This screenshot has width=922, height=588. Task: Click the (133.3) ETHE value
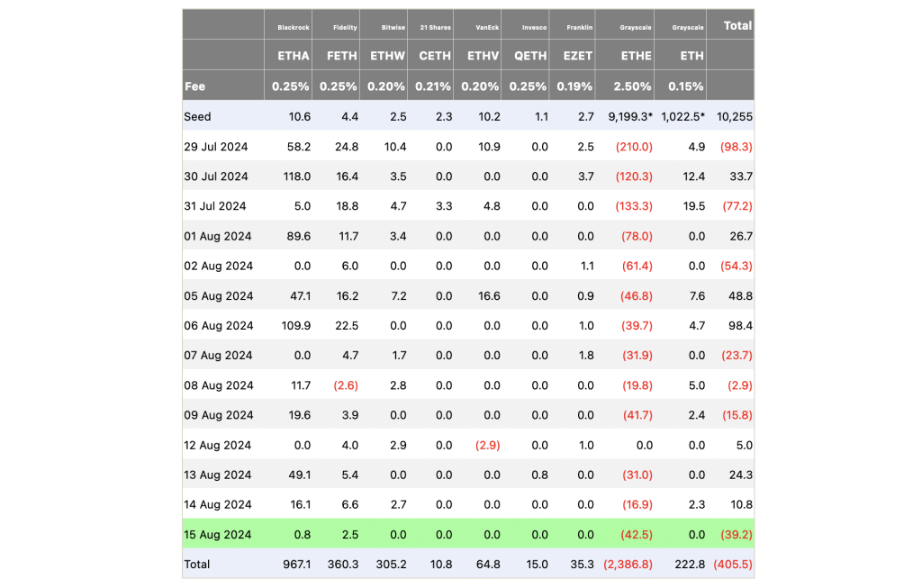(634, 206)
